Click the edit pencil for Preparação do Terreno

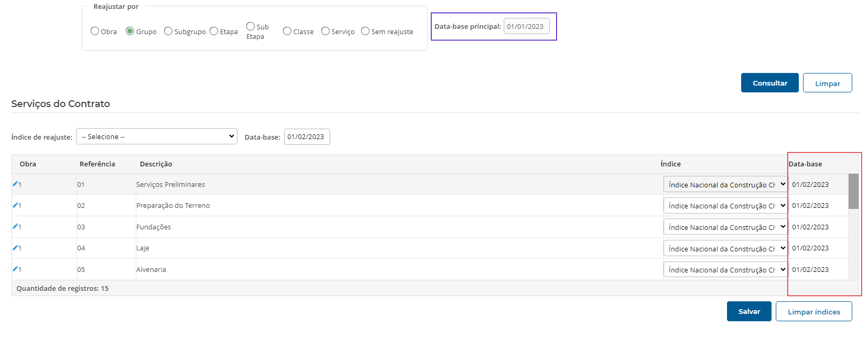(x=16, y=205)
